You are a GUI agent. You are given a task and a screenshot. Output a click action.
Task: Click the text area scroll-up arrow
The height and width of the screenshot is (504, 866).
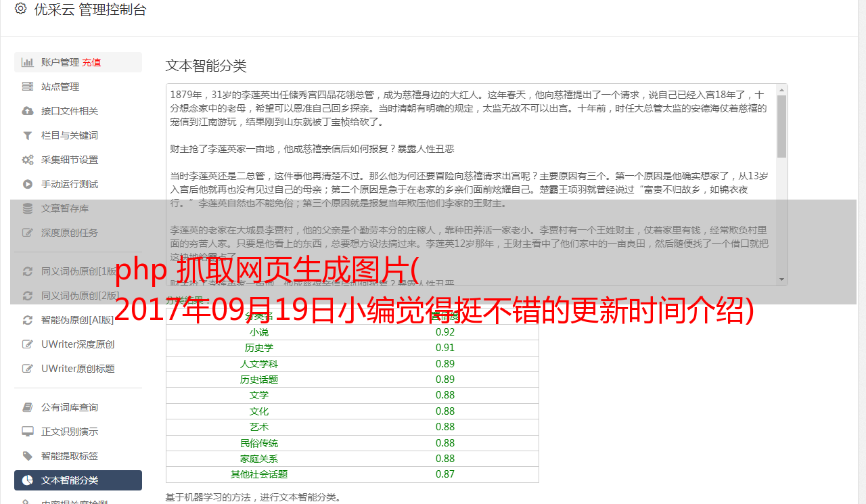(781, 89)
